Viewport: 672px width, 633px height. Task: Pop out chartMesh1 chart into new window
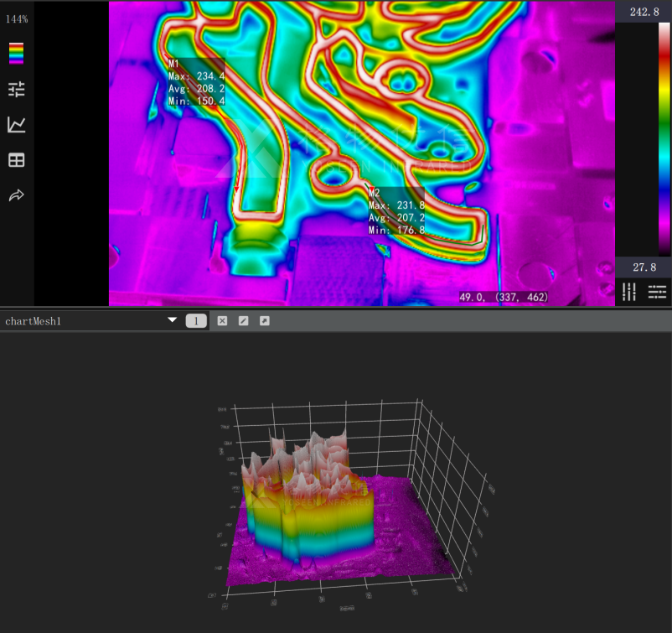click(265, 321)
